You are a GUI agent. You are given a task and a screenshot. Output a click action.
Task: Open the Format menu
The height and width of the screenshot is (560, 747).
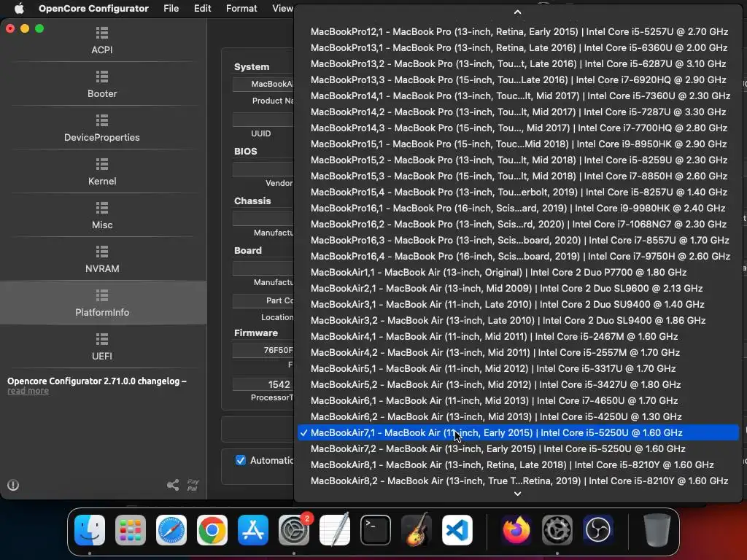[x=241, y=8]
